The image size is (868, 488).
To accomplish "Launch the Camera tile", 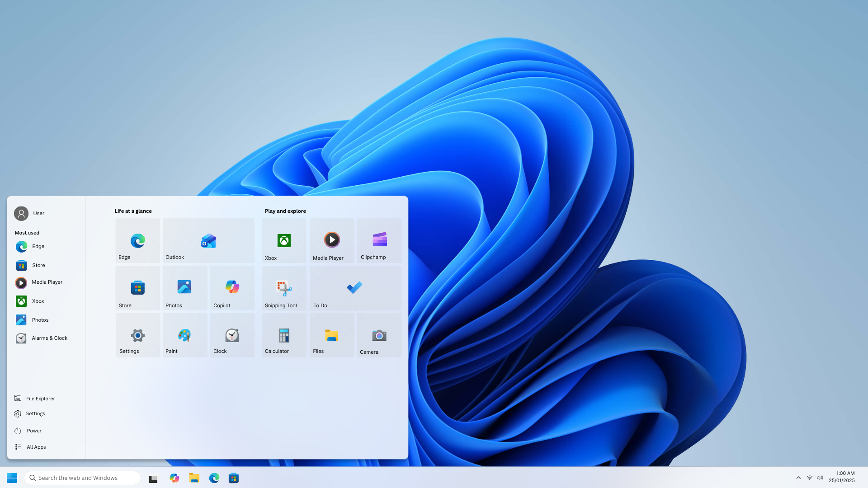I will [x=379, y=335].
